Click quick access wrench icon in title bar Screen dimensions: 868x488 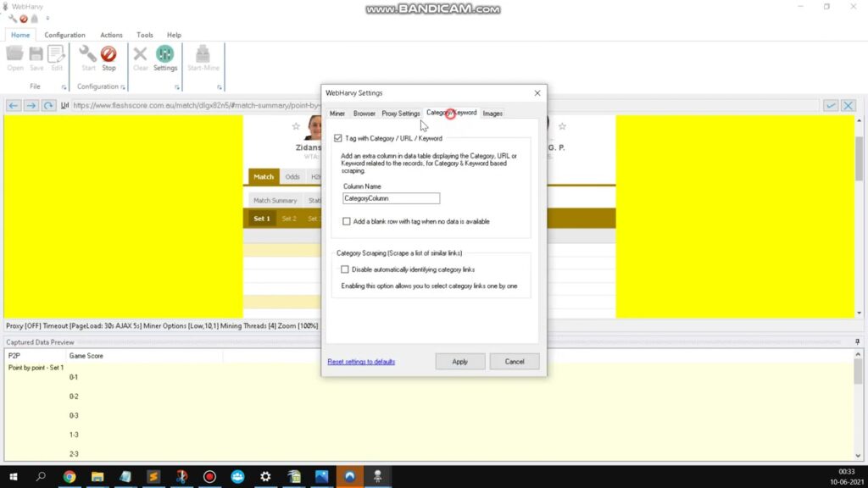coord(13,19)
